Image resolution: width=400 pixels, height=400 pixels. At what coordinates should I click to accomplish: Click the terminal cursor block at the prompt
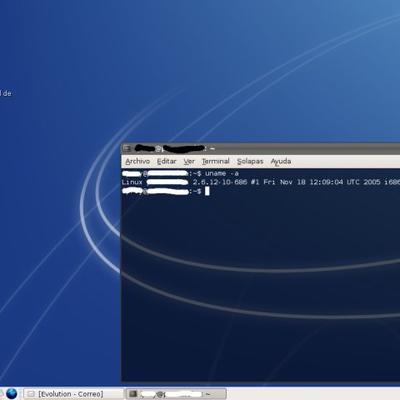207,191
